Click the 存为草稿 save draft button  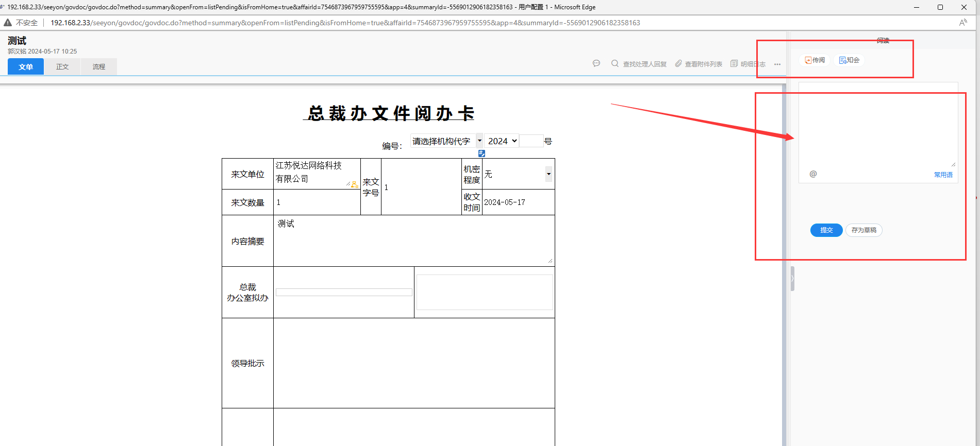(863, 230)
